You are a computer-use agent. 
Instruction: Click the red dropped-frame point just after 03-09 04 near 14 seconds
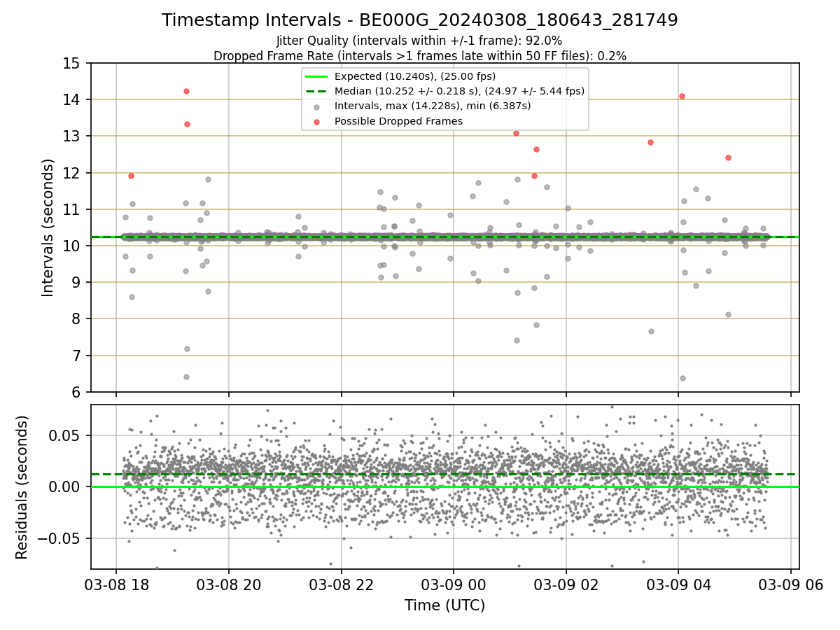(682, 96)
